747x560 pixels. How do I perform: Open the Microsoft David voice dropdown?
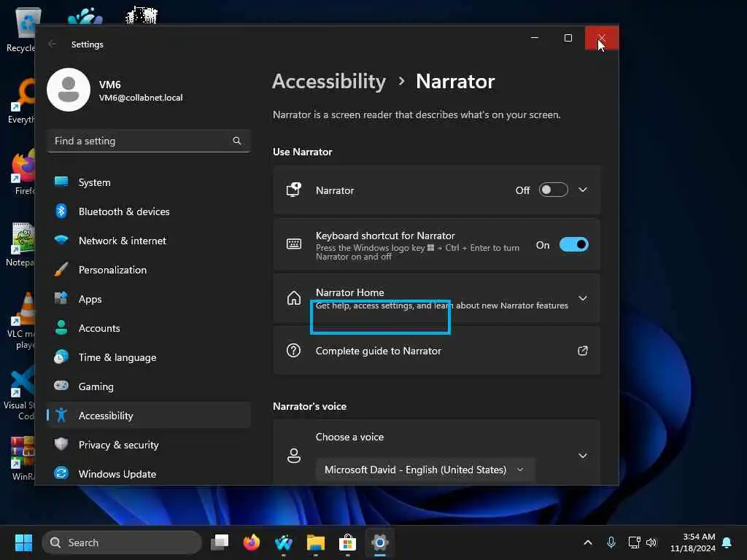pyautogui.click(x=425, y=470)
